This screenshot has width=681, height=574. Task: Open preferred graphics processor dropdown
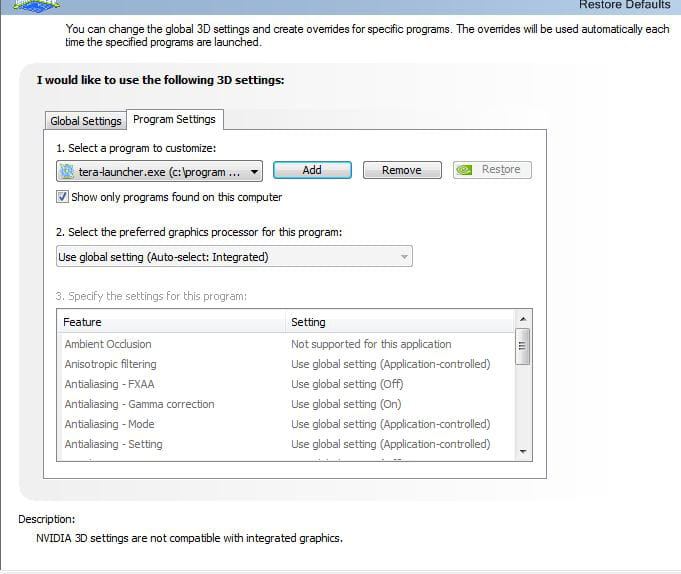tap(235, 257)
